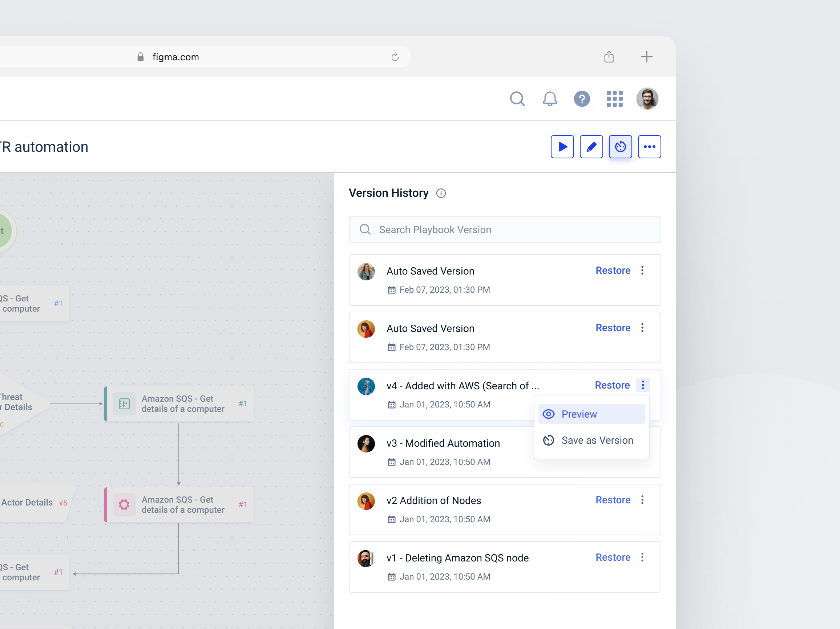
Task: Click the v2 Addition of Nodes title
Action: coord(434,500)
